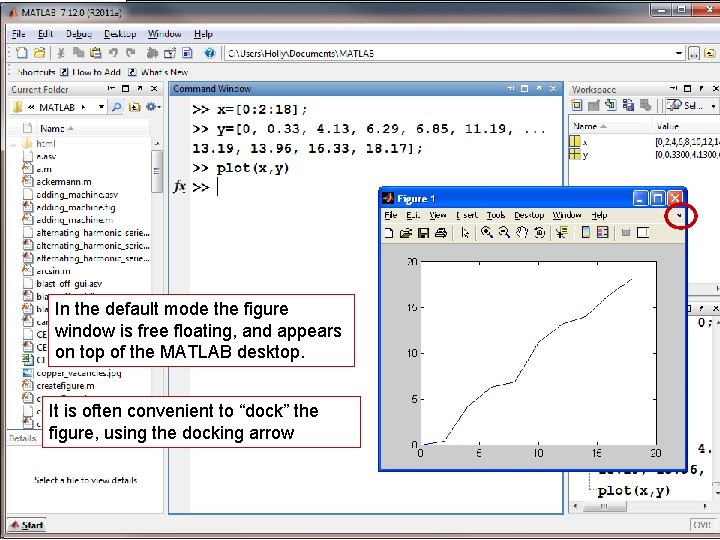720x540 pixels.
Task: Create a new script in MATLAB main toolbar
Action: (21, 53)
